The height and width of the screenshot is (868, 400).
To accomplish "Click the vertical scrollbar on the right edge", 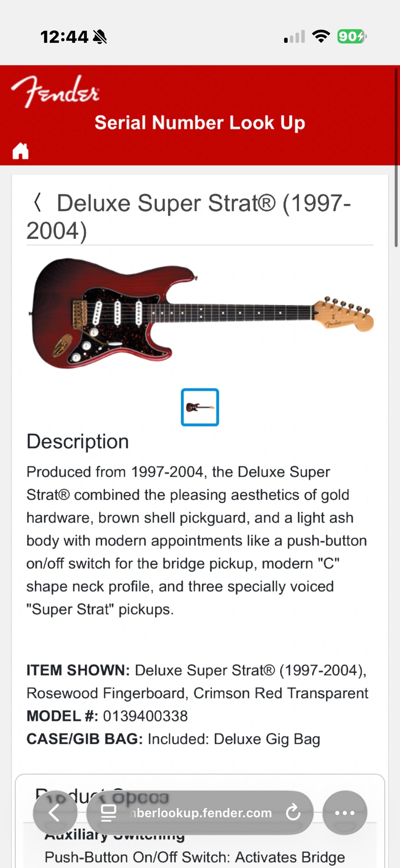I will 396,158.
